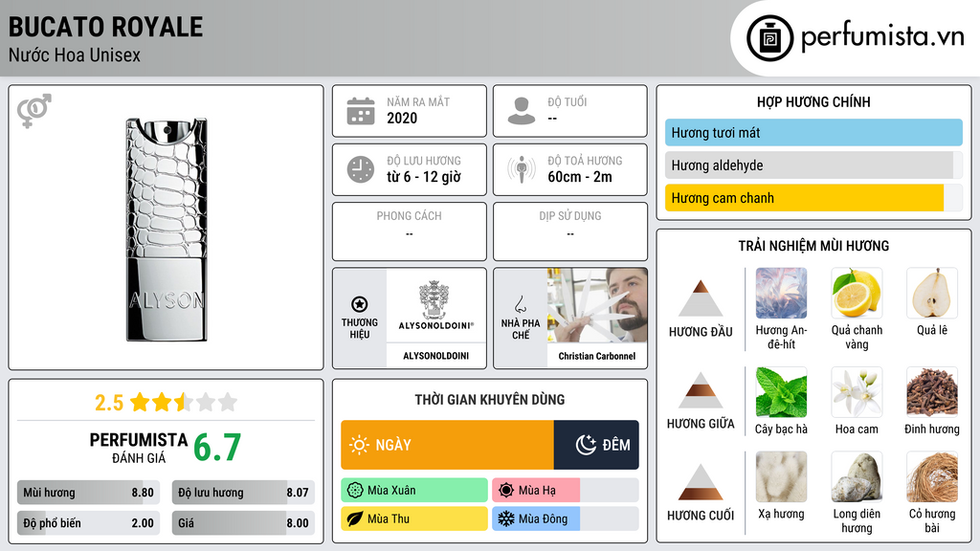This screenshot has width=980, height=551.
Task: Select the Mùa Hạ season bar
Action: 566,491
